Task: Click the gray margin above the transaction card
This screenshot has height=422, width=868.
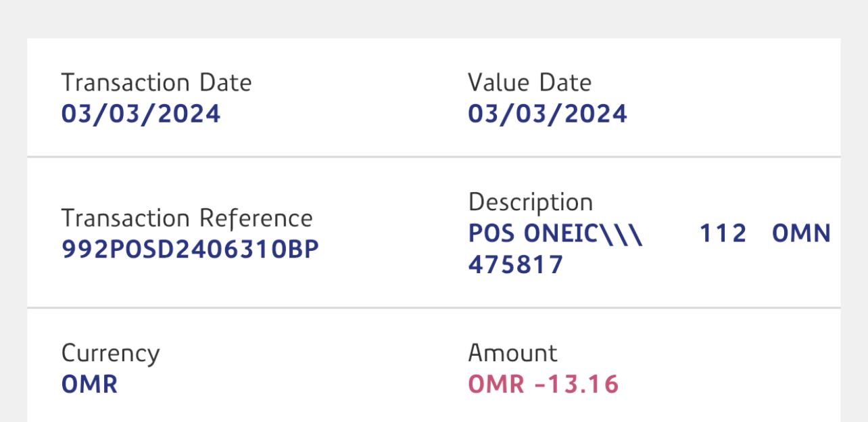Action: (433, 18)
